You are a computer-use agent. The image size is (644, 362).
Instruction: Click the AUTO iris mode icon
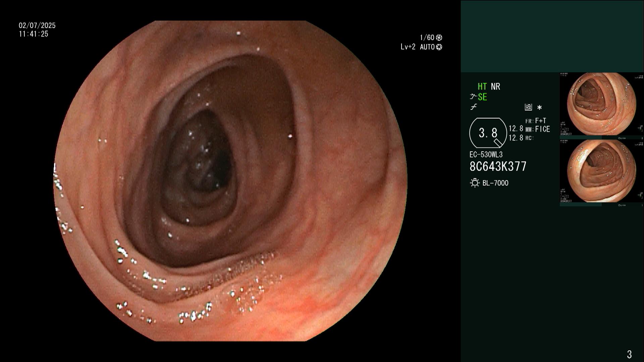(439, 47)
